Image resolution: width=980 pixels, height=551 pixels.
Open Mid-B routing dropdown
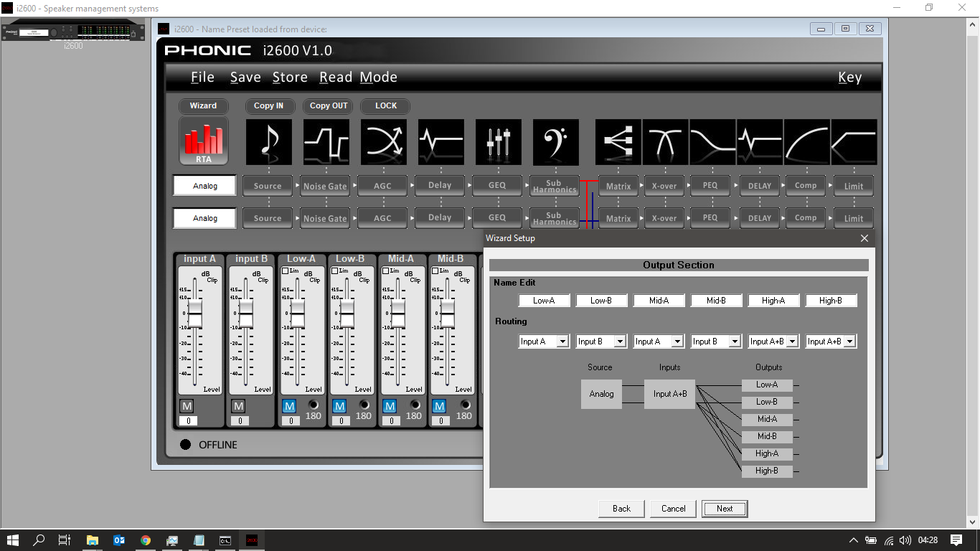click(735, 342)
